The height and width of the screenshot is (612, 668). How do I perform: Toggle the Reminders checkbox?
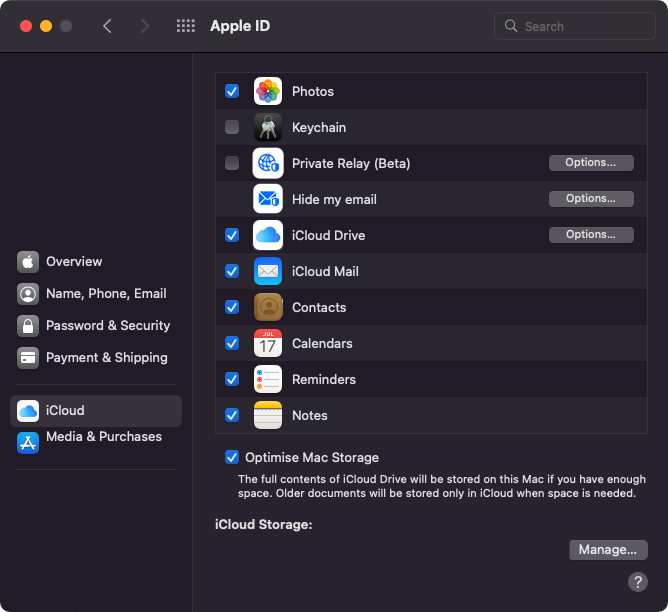coord(232,379)
